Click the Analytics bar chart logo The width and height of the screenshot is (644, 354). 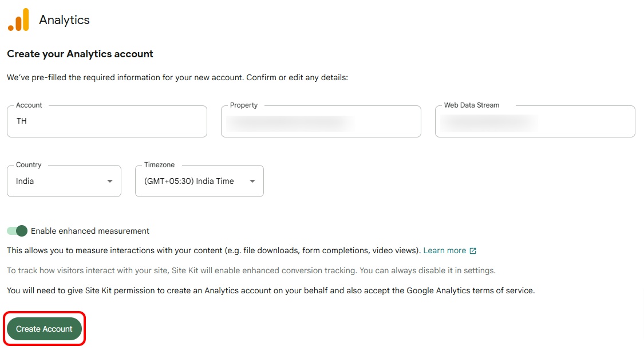pos(18,20)
